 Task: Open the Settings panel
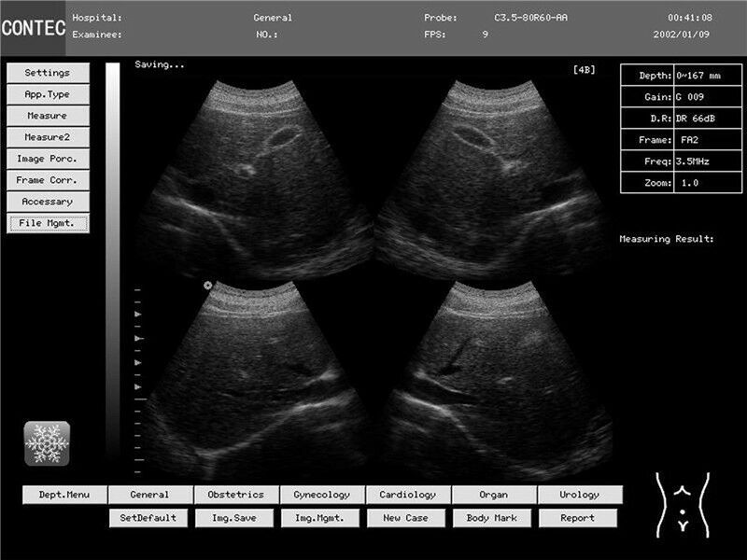[x=48, y=72]
